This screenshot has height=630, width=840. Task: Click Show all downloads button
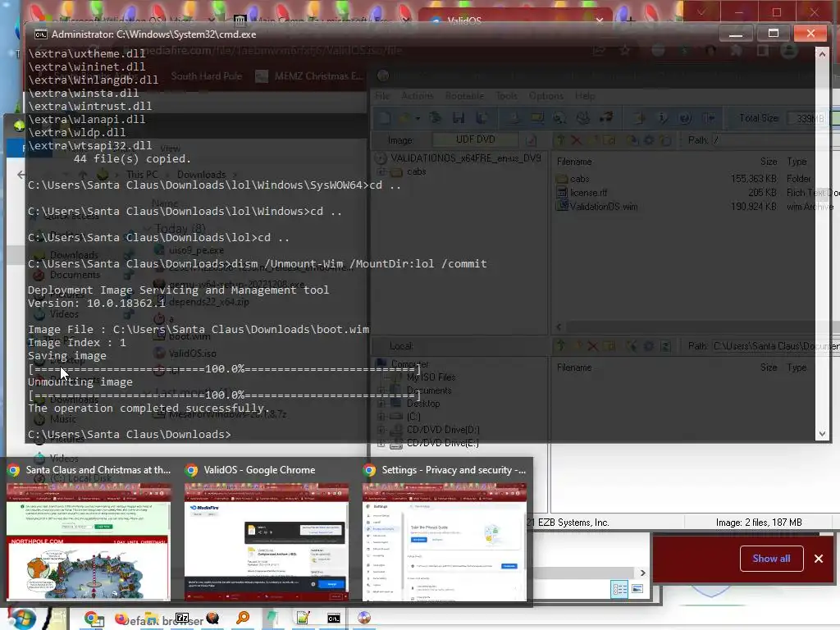pos(771,559)
